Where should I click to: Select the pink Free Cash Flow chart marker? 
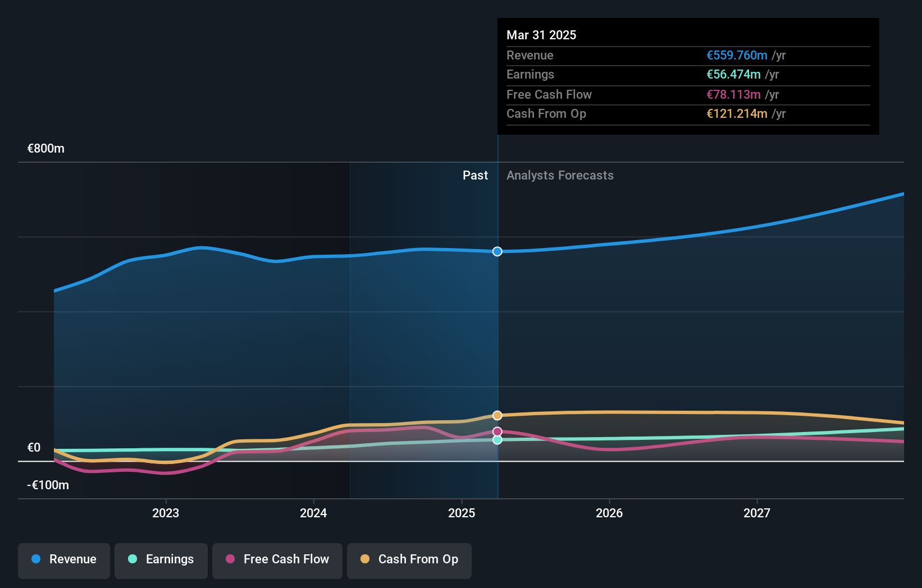497,431
